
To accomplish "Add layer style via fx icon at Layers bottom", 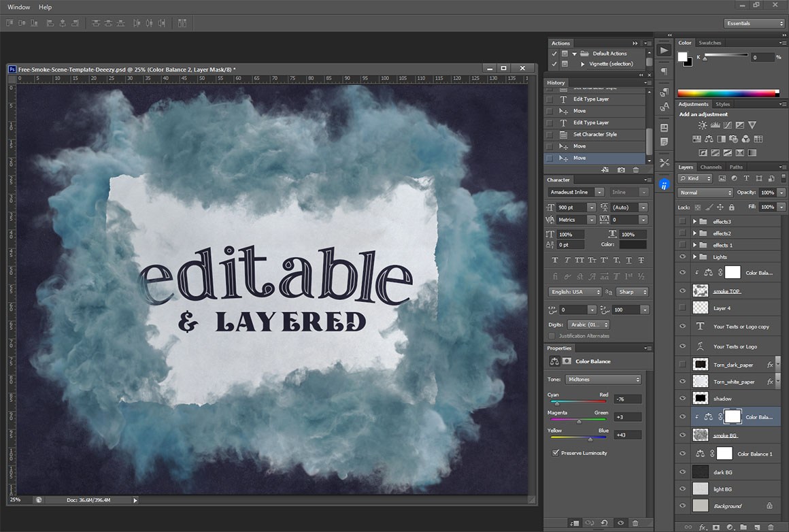I will 703,527.
